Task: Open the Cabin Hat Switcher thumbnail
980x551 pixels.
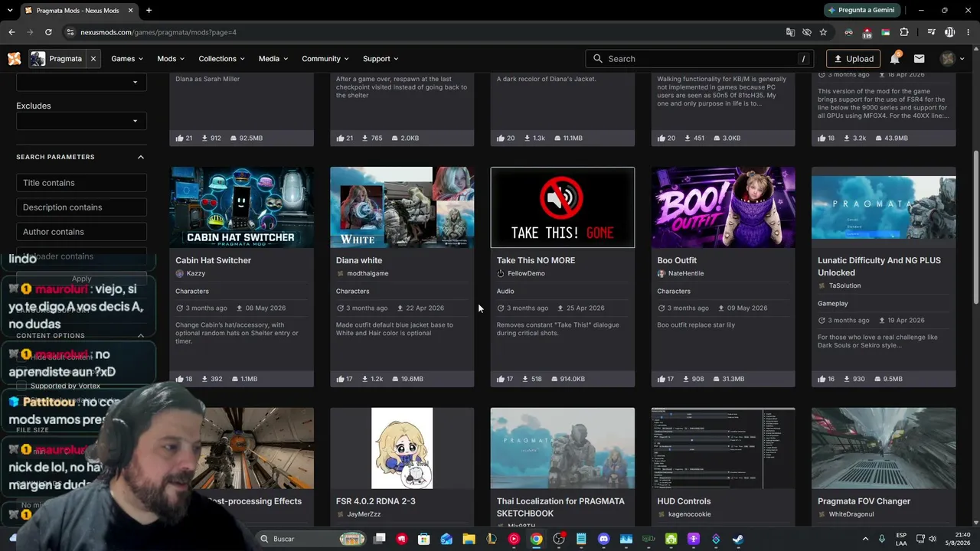Action: pos(241,207)
